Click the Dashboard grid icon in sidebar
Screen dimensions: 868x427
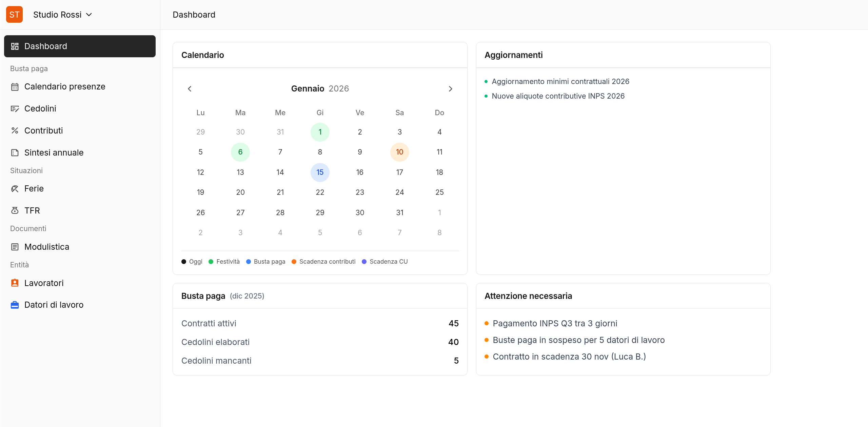(15, 46)
